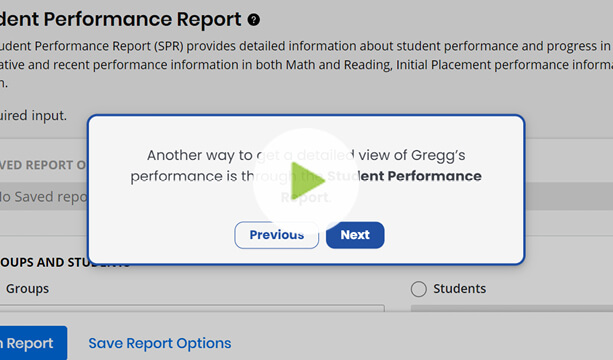Image resolution: width=613 pixels, height=360 pixels.
Task: Click the help question mark icon beside title
Action: [x=254, y=19]
